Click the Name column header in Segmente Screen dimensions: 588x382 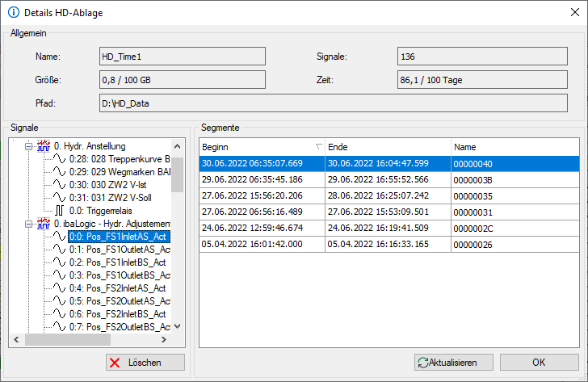515,147
